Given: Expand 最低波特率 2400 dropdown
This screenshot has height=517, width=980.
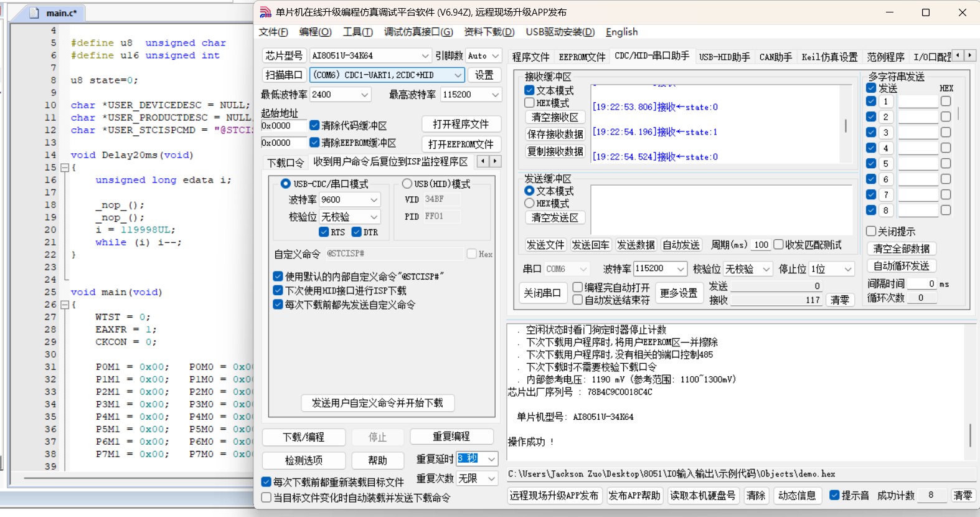Looking at the screenshot, I should point(365,95).
